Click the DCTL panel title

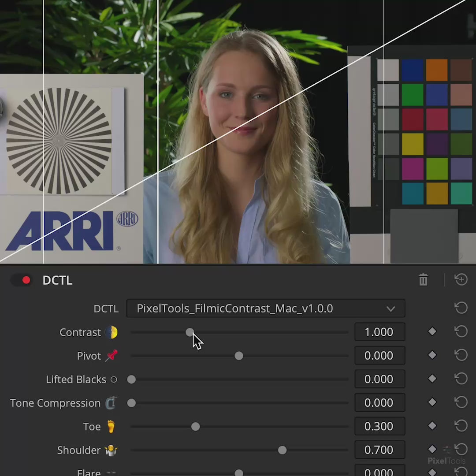pyautogui.click(x=57, y=280)
